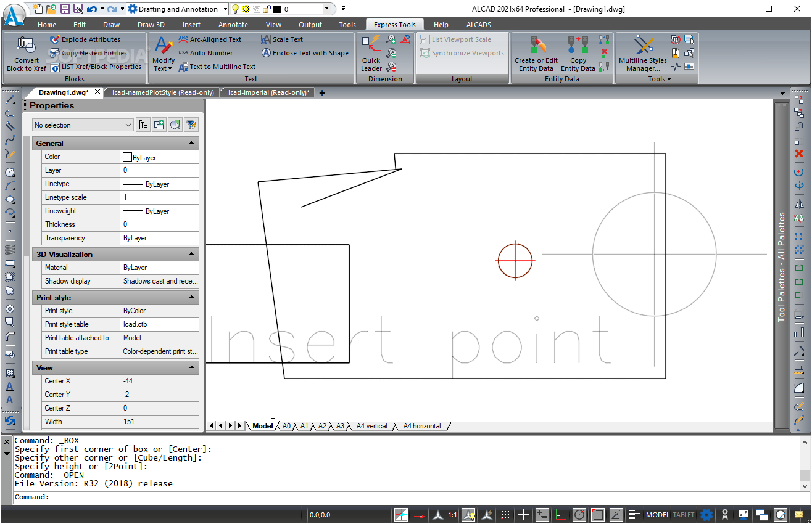This screenshot has width=812, height=524.
Task: Click the first layout navigation arrow
Action: [212, 425]
